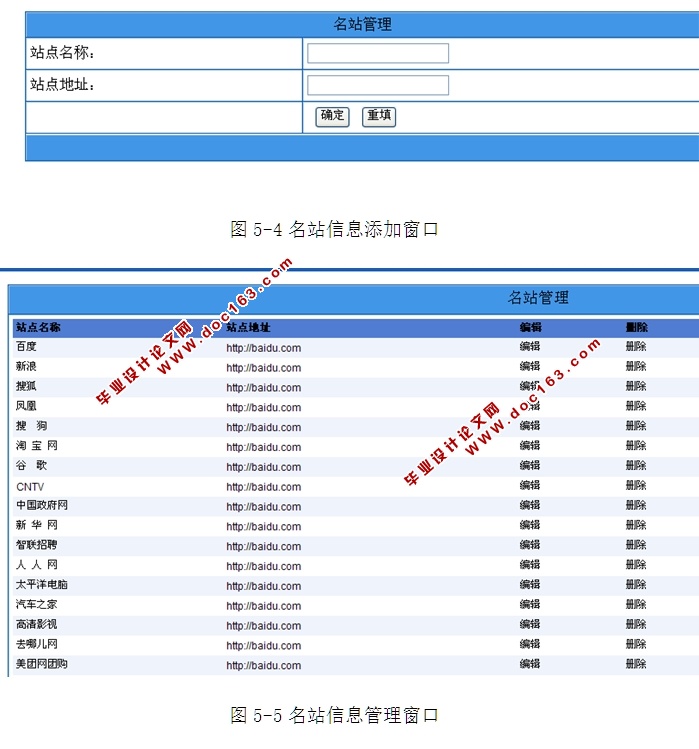
Task: Edit the CNTV site entry
Action: pos(530,486)
